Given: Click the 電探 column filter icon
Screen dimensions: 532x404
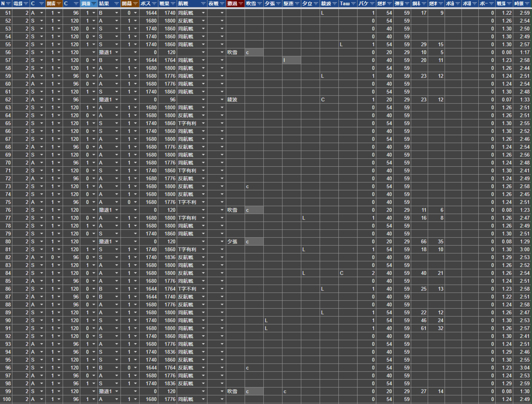Looking at the screenshot, I should [26, 4].
